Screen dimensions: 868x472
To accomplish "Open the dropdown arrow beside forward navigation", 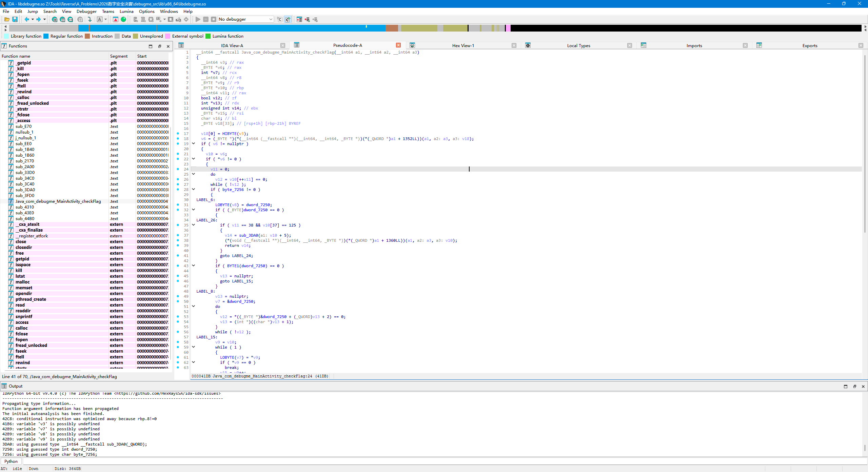I will tap(44, 19).
